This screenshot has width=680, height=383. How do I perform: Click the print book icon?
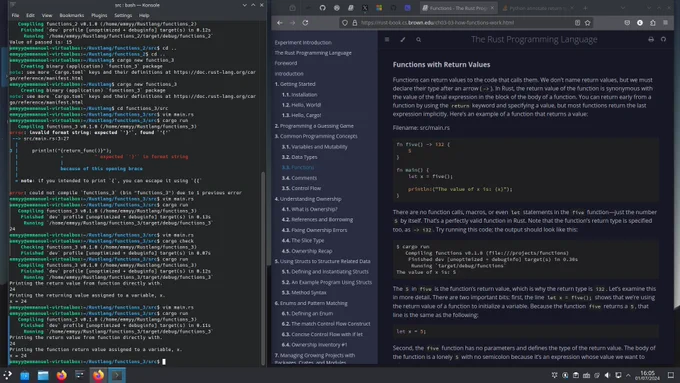(651, 39)
